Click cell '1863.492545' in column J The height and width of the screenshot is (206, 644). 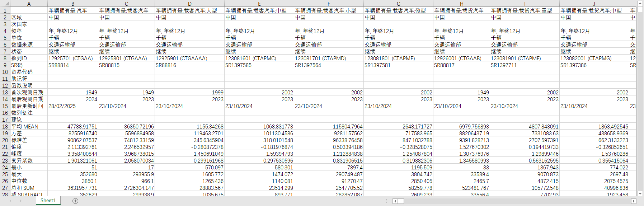[594, 126]
